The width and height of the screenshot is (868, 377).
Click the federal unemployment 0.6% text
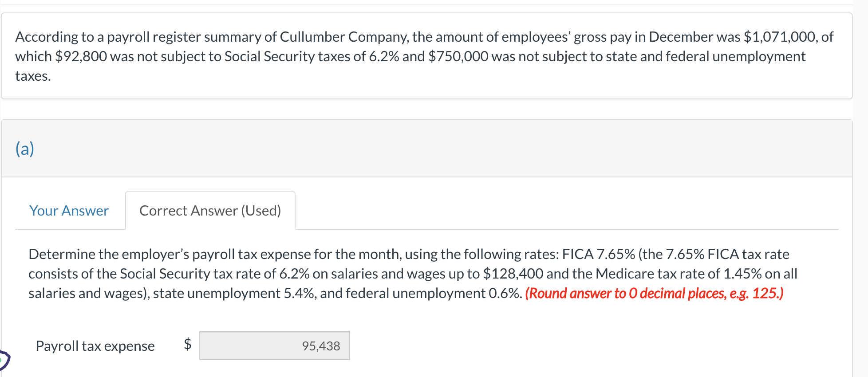pos(451,293)
